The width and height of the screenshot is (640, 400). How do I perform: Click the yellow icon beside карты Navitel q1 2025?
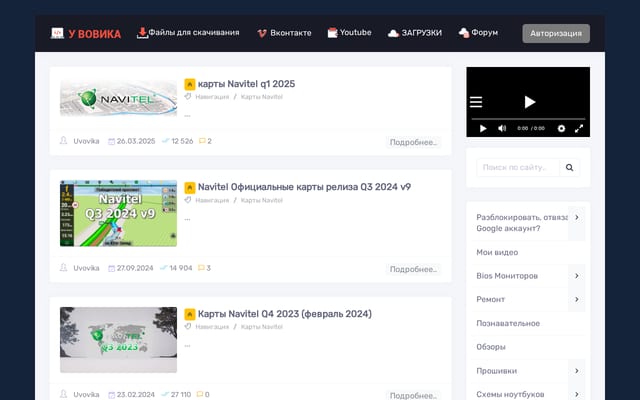[189, 84]
